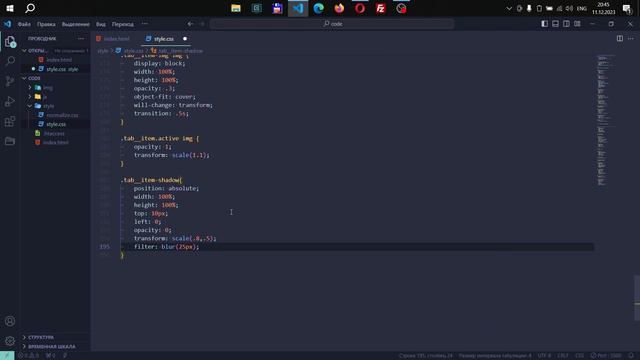Open the Source Control view
The width and height of the screenshot is (640, 360).
pyautogui.click(x=10, y=81)
